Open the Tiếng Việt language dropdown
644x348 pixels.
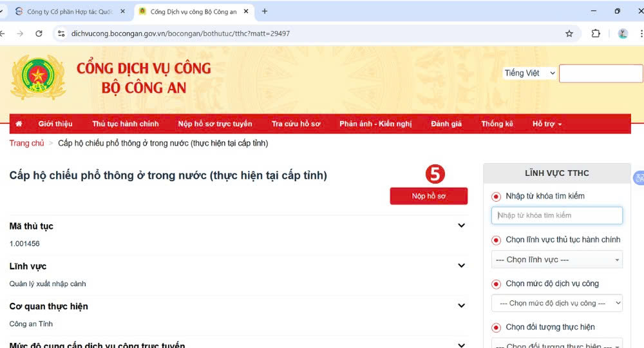pos(529,73)
